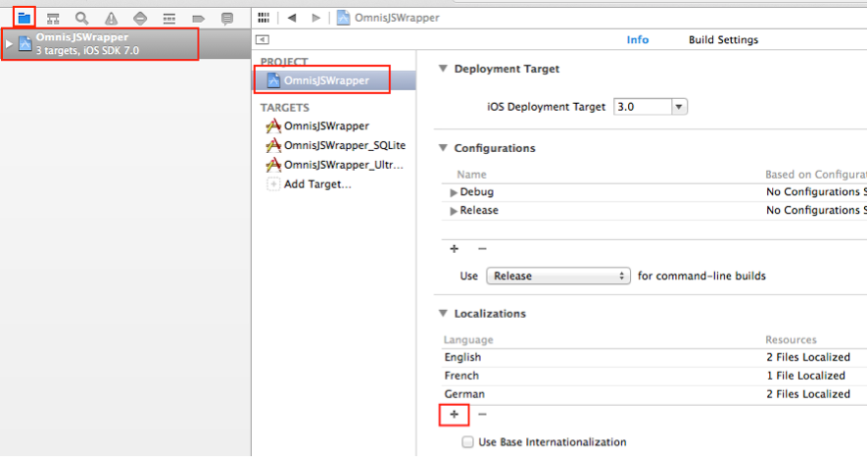Expand the Release configuration
Viewport: 868px width, 457px height.
[453, 211]
